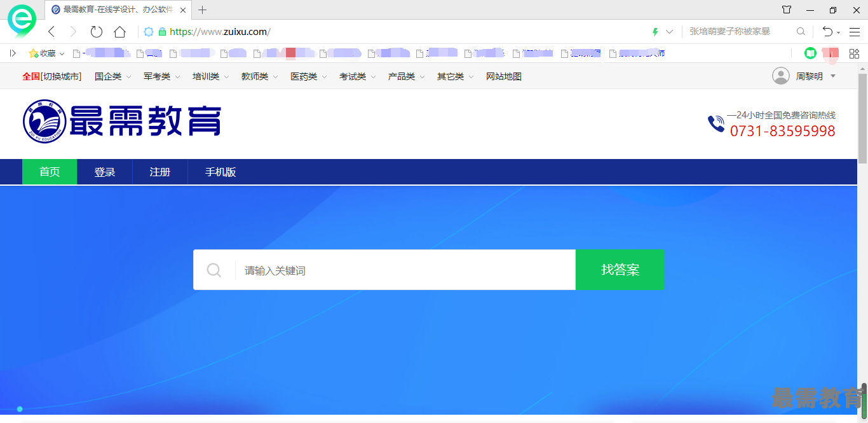Click the green lightning speed-mode icon
Viewport: 868px width, 423px height.
(656, 32)
